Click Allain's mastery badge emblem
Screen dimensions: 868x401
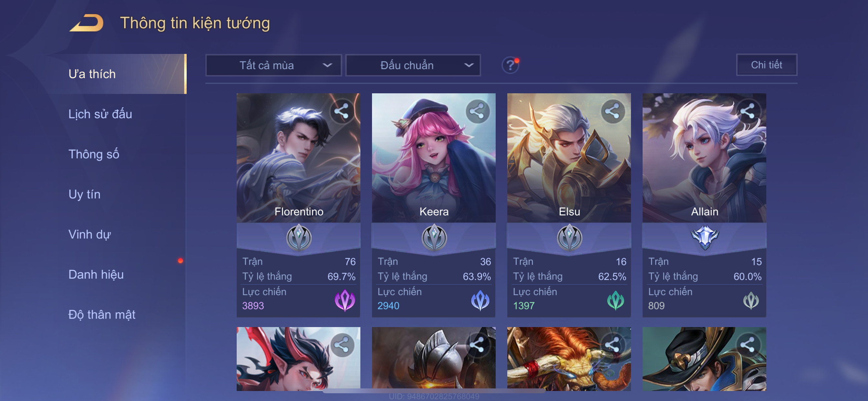click(x=705, y=237)
